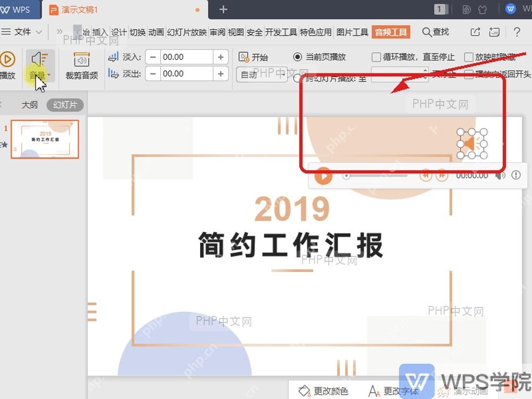Screen dimensions: 532x399
Task: Select the 跨幻灯片播放 radio button
Action: 296,78
